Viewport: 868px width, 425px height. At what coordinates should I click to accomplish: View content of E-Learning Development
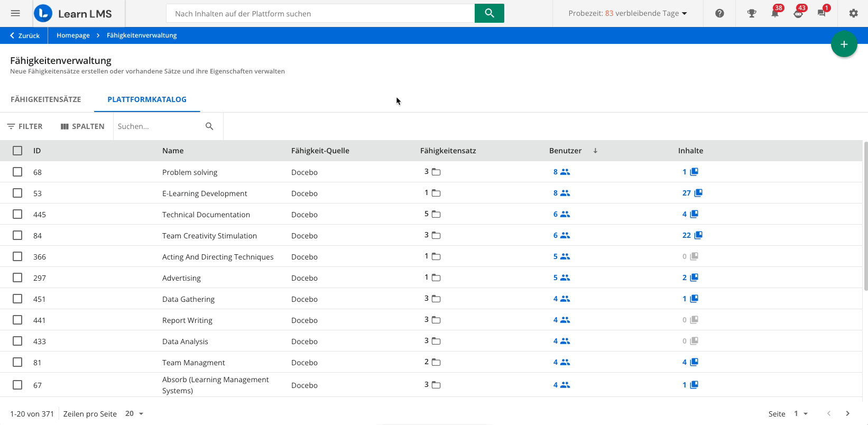(x=692, y=193)
